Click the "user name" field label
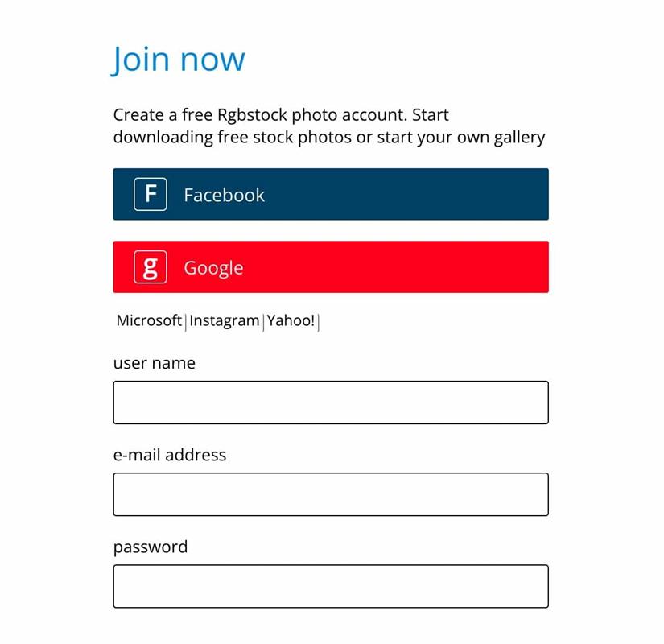 pos(155,363)
